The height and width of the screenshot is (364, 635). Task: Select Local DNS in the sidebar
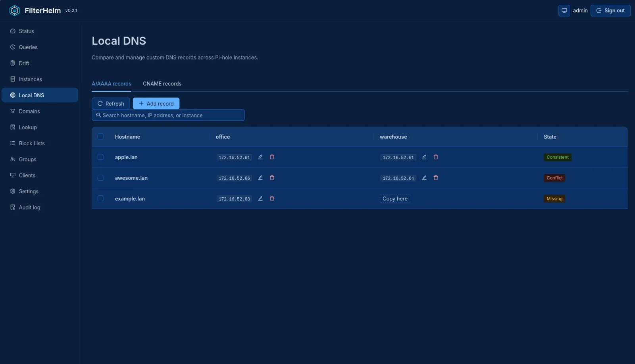point(40,95)
